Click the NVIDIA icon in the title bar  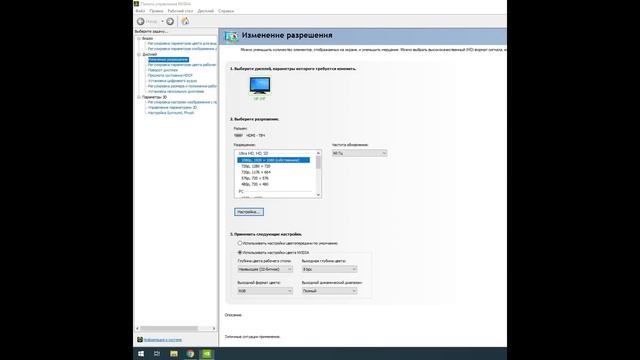point(136,4)
